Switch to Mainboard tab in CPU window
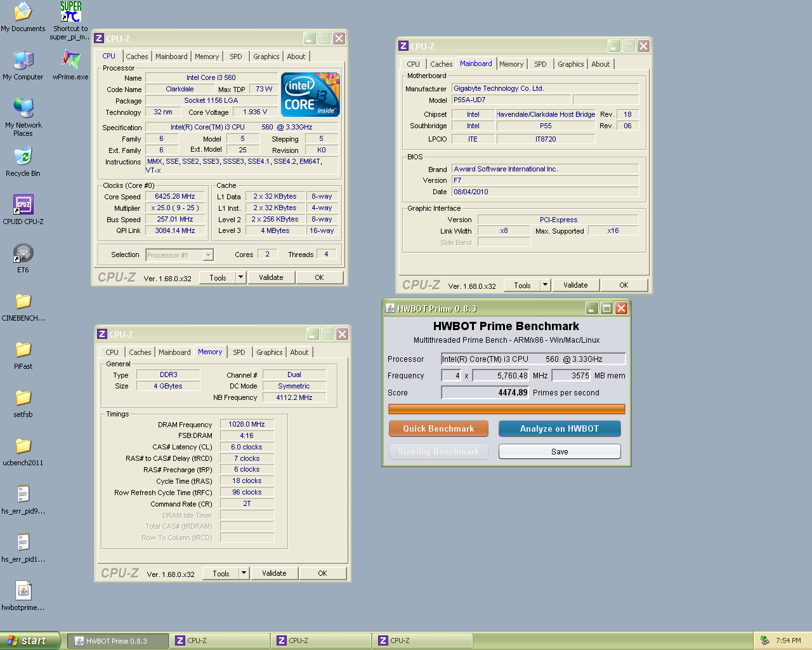 (x=171, y=56)
